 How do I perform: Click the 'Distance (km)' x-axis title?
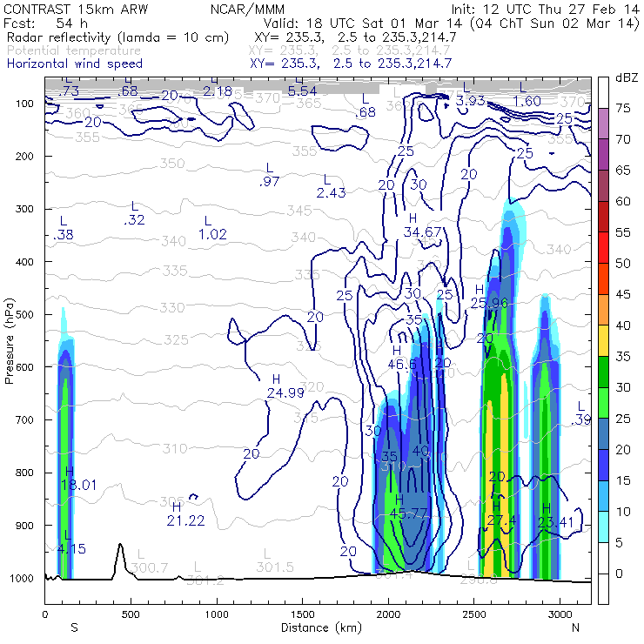(x=322, y=627)
